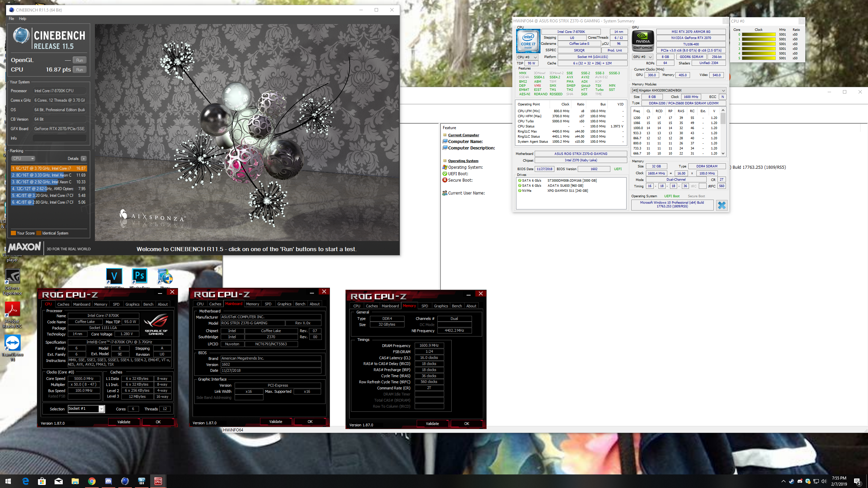Open the blue V desktop shortcut
The width and height of the screenshot is (868, 488).
point(114,277)
